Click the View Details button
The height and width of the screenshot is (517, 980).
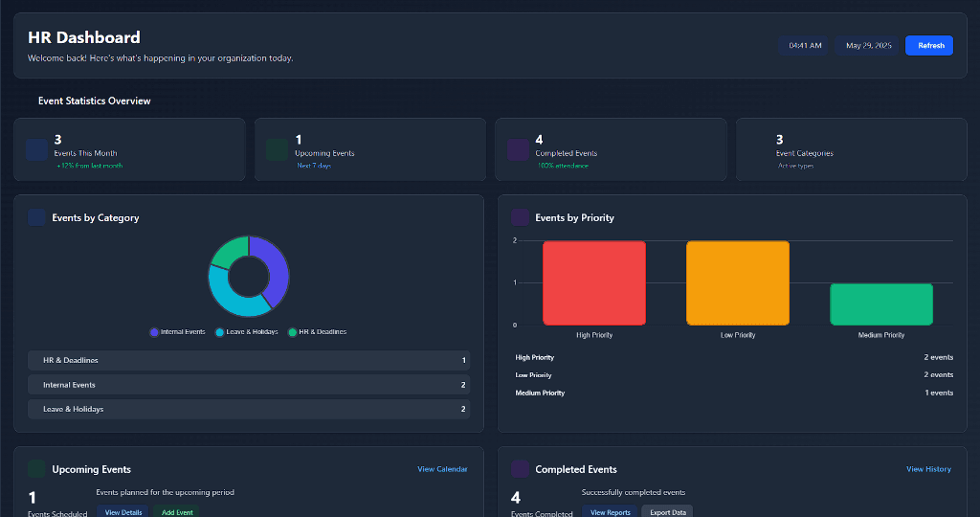tap(123, 512)
